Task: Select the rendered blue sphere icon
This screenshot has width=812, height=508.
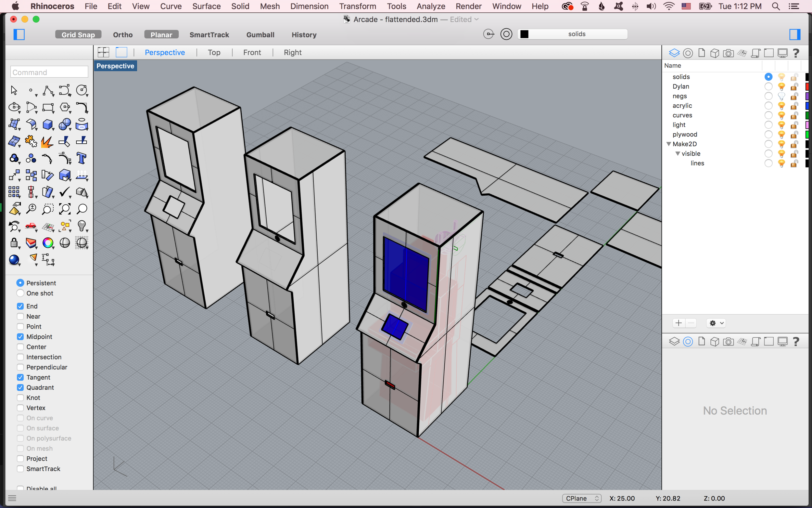Action: 14,260
